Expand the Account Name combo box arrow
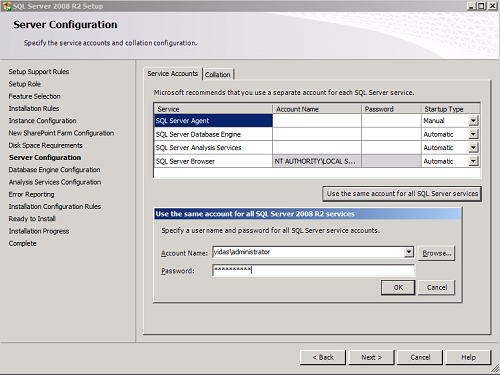Viewport: 500px width, 375px height. click(x=409, y=252)
